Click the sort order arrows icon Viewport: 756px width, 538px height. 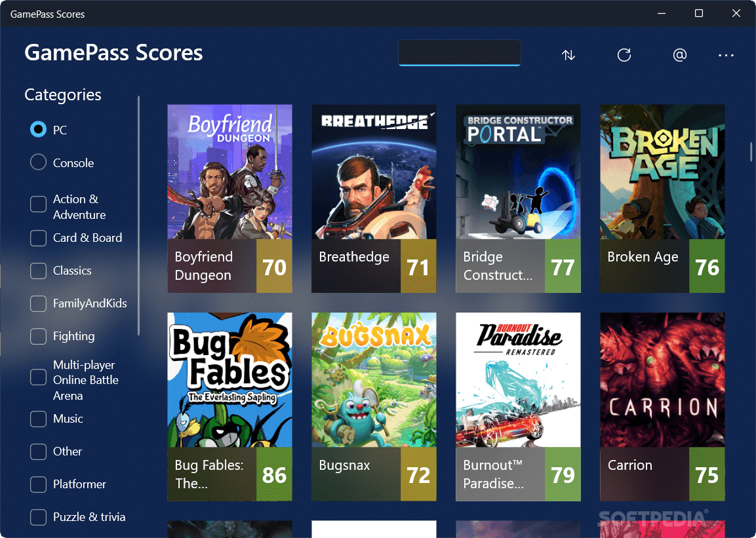point(568,55)
